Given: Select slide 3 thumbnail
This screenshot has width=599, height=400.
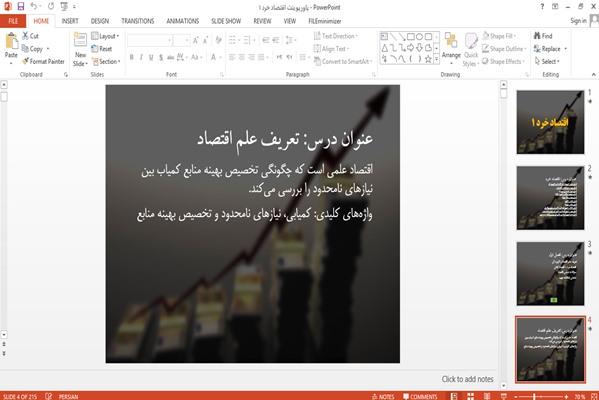Looking at the screenshot, I should point(550,274).
